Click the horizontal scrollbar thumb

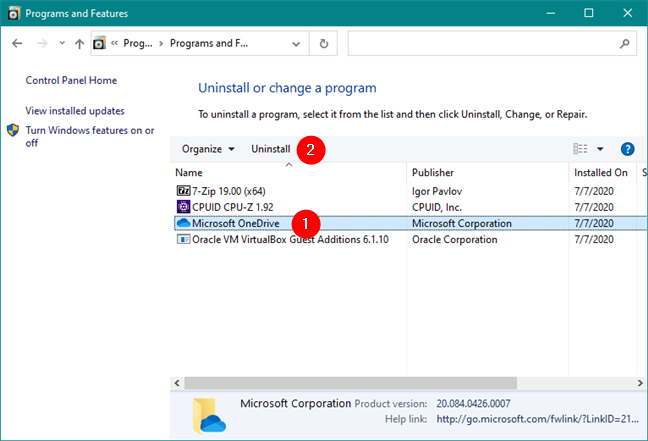(350, 383)
